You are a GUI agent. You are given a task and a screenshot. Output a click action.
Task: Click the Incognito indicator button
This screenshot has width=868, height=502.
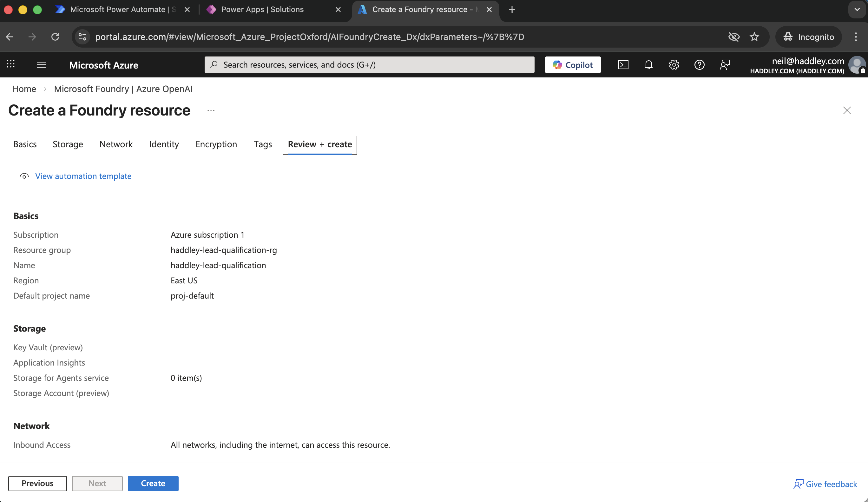click(x=808, y=37)
